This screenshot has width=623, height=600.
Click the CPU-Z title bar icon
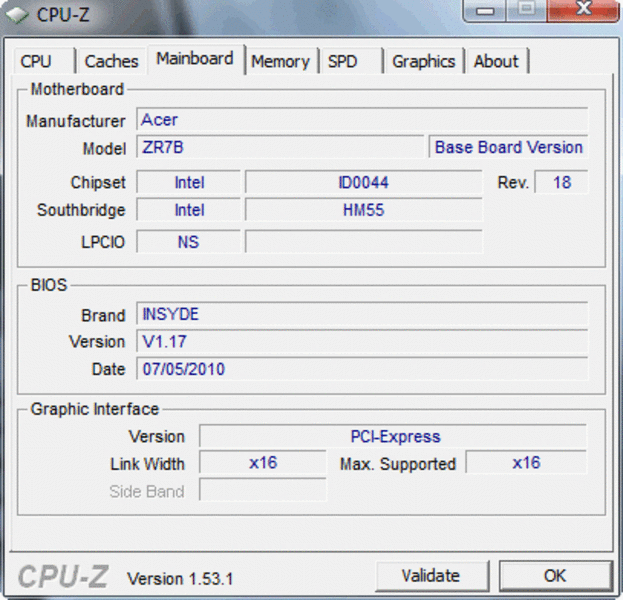tap(16, 15)
